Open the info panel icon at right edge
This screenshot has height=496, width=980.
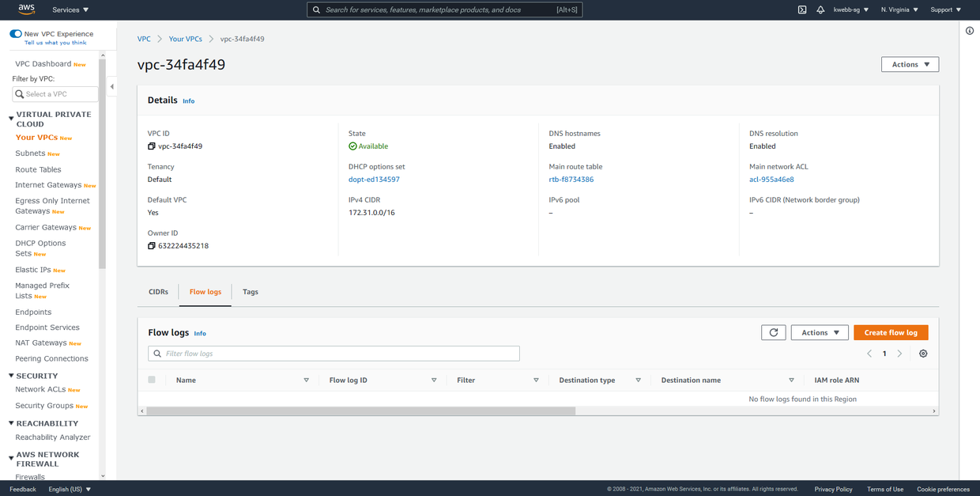[x=970, y=31]
